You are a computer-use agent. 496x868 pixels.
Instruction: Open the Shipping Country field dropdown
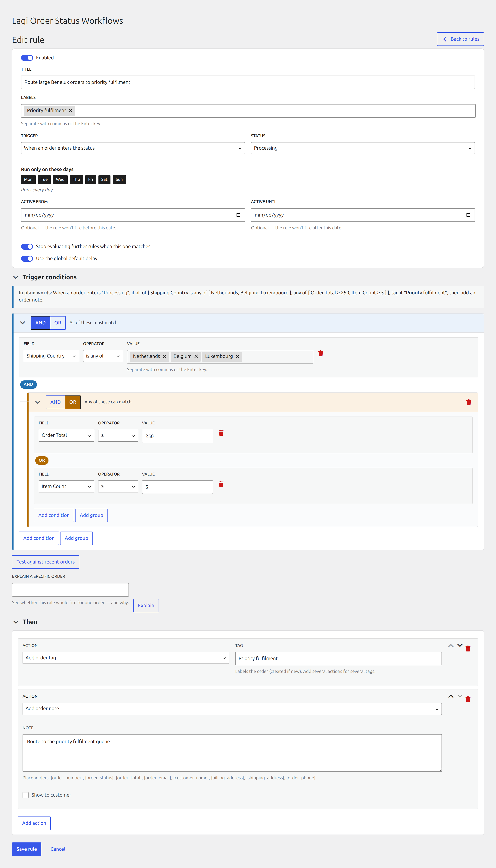pos(51,356)
